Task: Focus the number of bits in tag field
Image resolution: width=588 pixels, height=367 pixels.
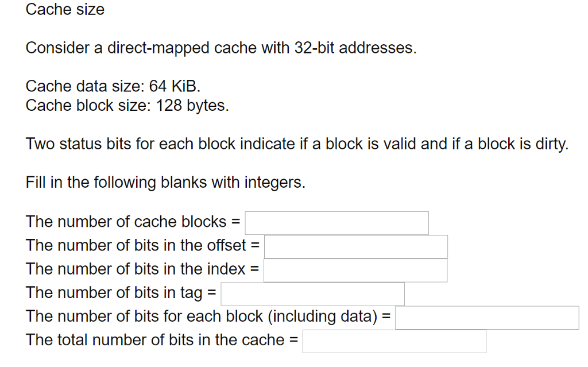Action: click(x=313, y=293)
